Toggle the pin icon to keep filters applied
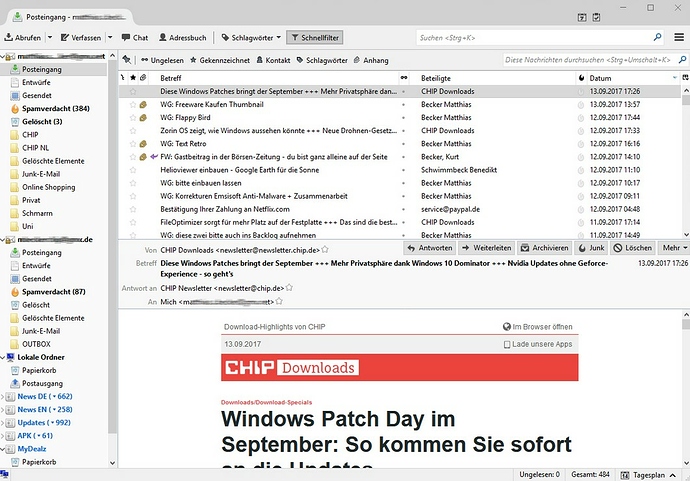The image size is (690, 481). pyautogui.click(x=127, y=60)
